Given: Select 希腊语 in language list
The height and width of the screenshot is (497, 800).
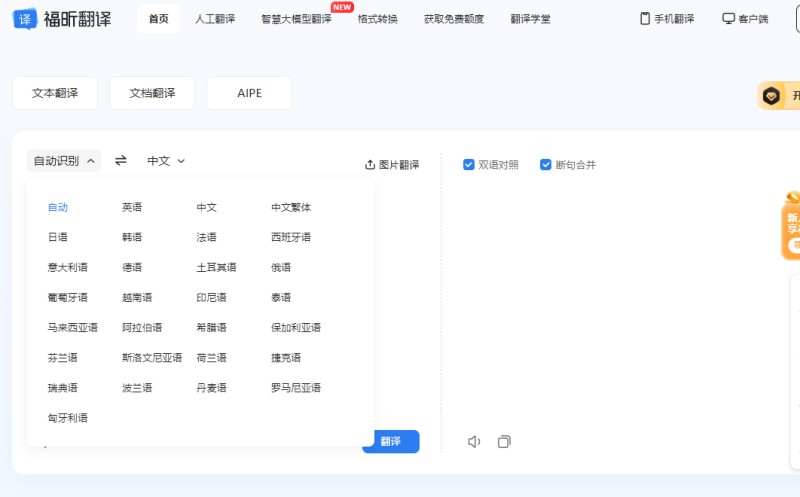Looking at the screenshot, I should (x=211, y=328).
